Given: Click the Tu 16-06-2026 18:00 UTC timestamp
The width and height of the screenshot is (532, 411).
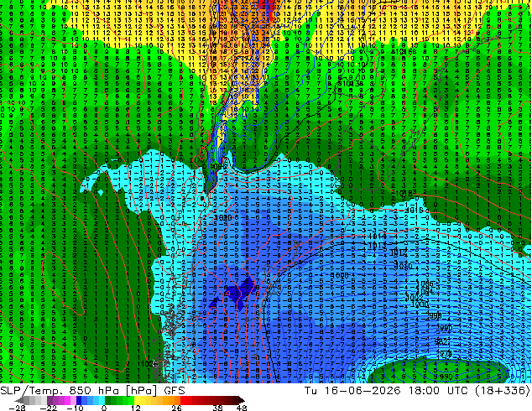Looking at the screenshot, I should [388, 391].
